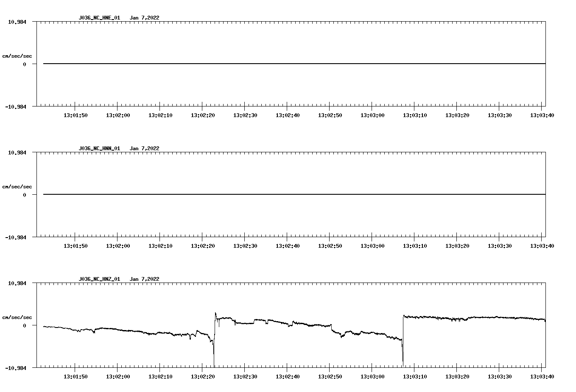Click the 13:03:30 time label under HNN plot
Viewport: 576px width, 392px height.
point(500,246)
